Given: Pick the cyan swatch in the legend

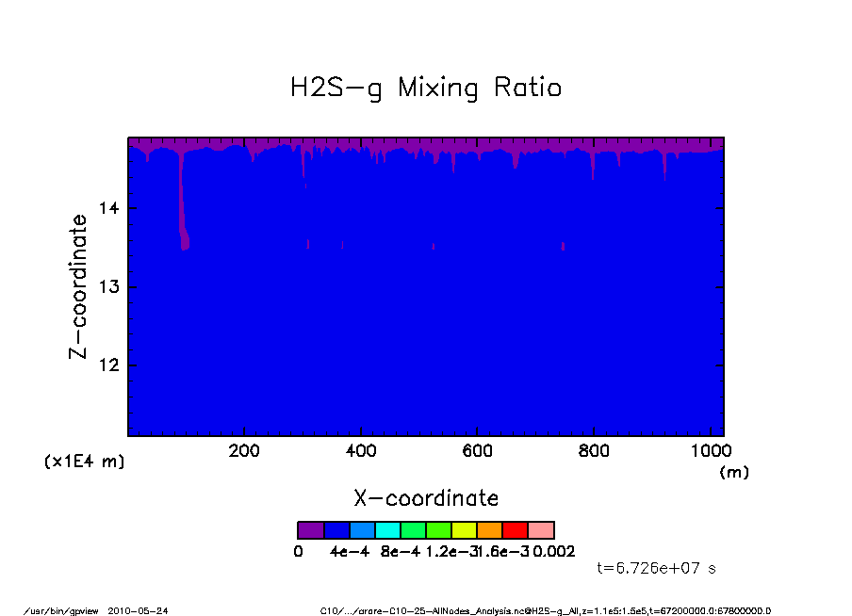Looking at the screenshot, I should tap(387, 530).
